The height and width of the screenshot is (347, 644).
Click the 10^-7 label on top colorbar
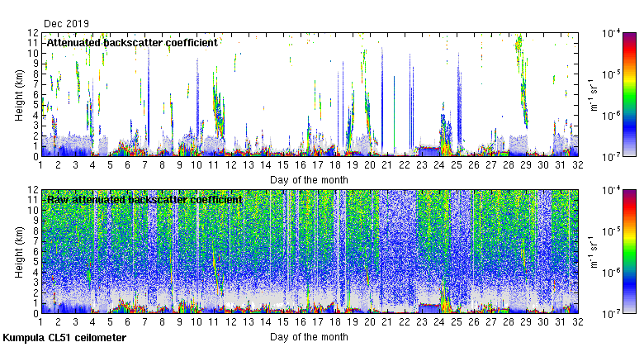pyautogui.click(x=611, y=157)
